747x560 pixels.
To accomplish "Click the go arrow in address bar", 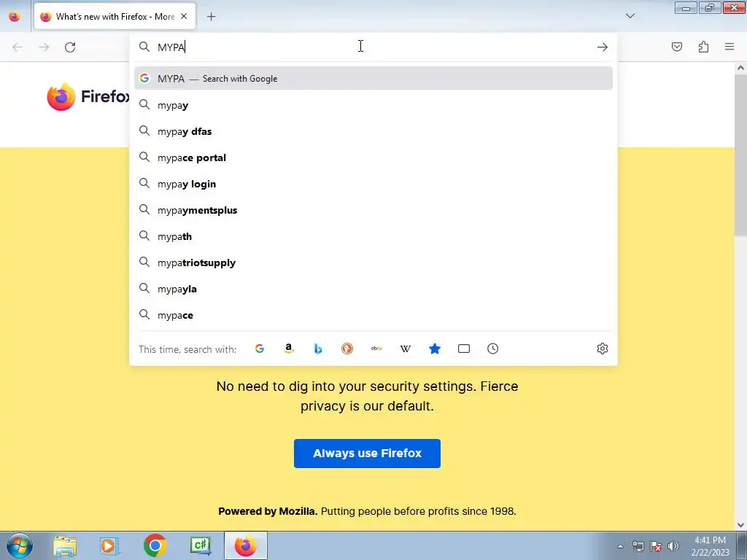I will [x=602, y=47].
